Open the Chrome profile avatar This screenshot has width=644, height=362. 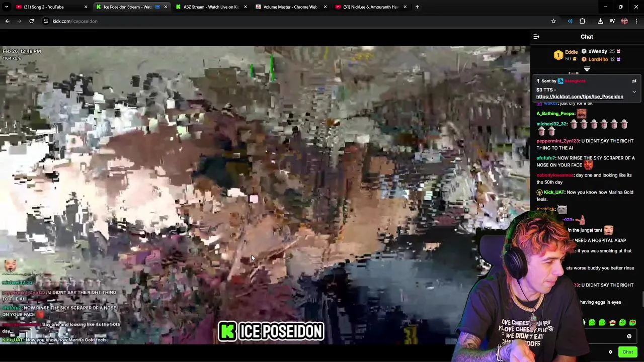tap(624, 21)
